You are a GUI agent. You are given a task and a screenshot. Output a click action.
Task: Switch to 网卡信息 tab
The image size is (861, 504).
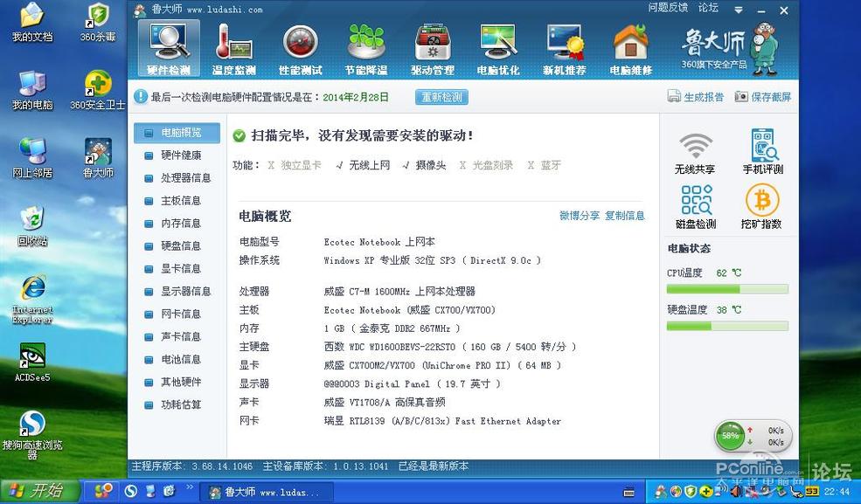pyautogui.click(x=177, y=314)
